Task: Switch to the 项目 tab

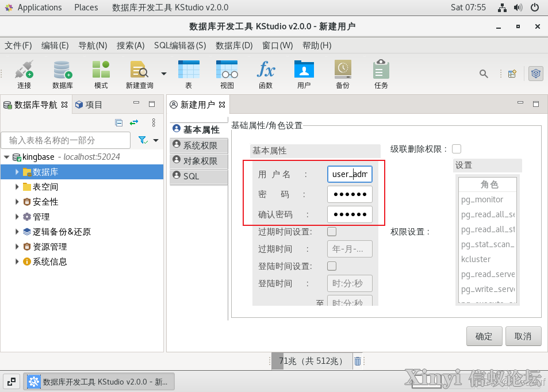Action: point(89,105)
